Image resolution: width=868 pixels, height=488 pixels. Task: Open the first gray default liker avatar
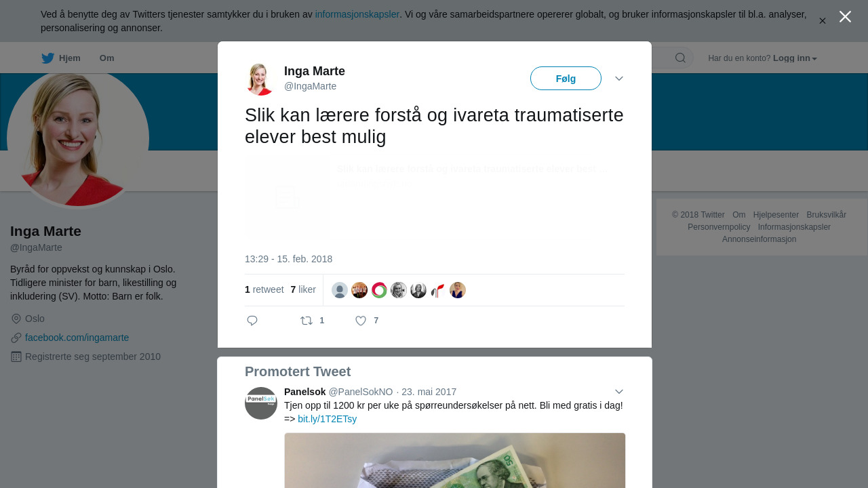[x=340, y=290]
